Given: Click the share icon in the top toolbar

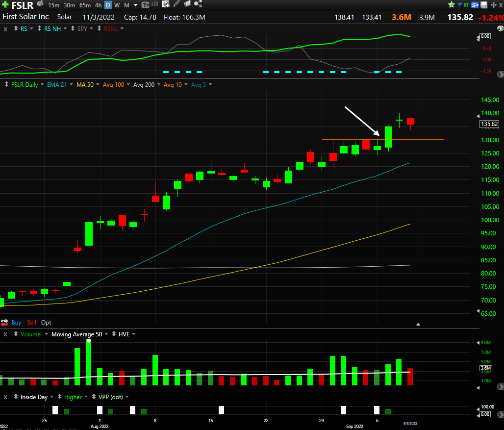Looking at the screenshot, I should tap(198, 4).
